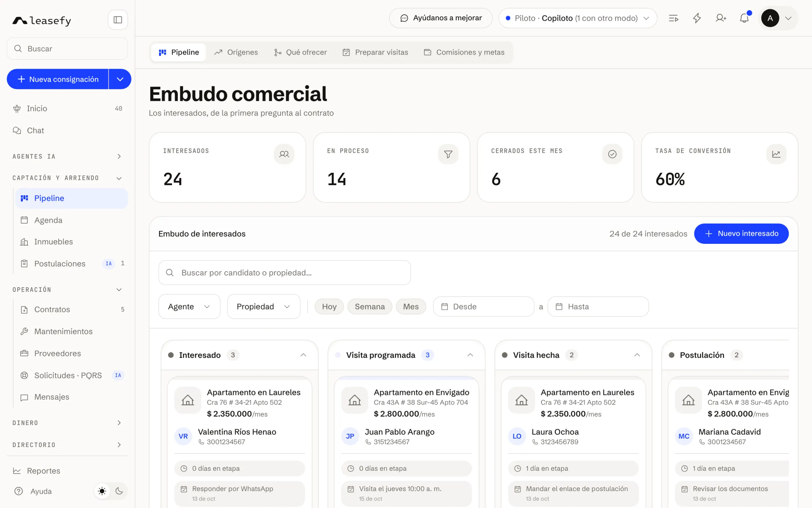Viewport: 812px width, 508px height.
Task: Open the user avatar A
Action: point(770,18)
